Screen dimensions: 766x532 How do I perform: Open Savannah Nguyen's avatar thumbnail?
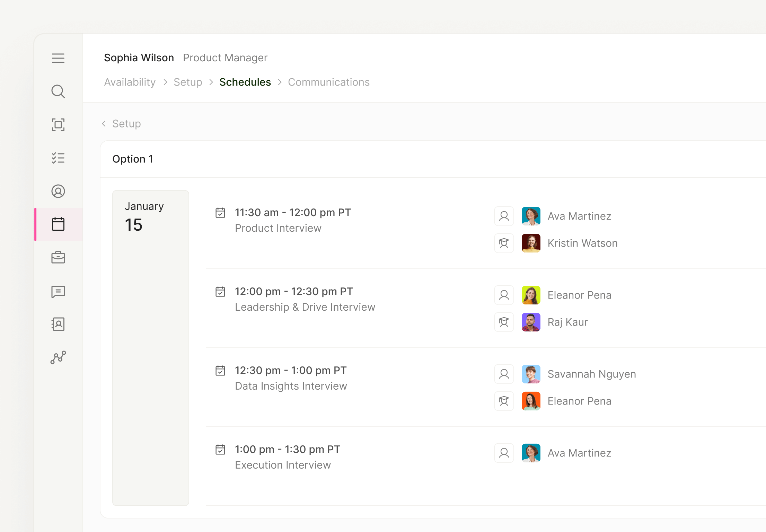tap(531, 374)
